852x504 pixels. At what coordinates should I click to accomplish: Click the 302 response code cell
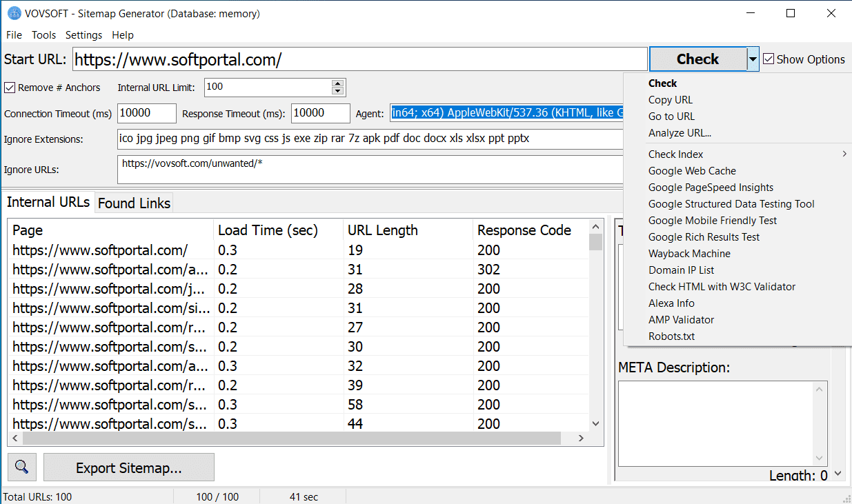point(488,270)
